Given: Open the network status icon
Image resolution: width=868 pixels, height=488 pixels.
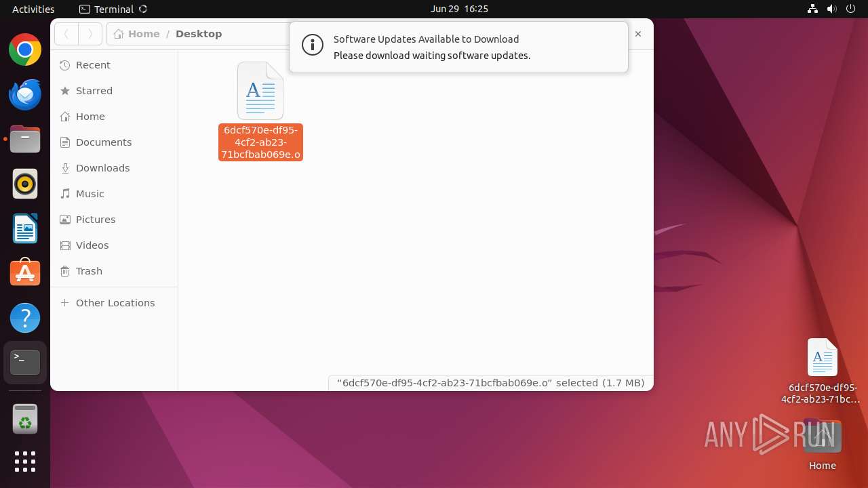Looking at the screenshot, I should [813, 9].
